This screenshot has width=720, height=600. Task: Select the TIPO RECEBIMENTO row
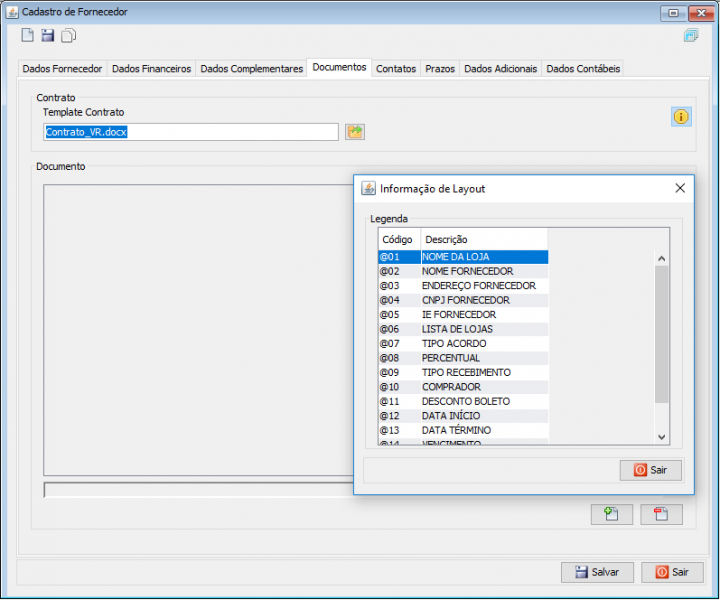463,373
